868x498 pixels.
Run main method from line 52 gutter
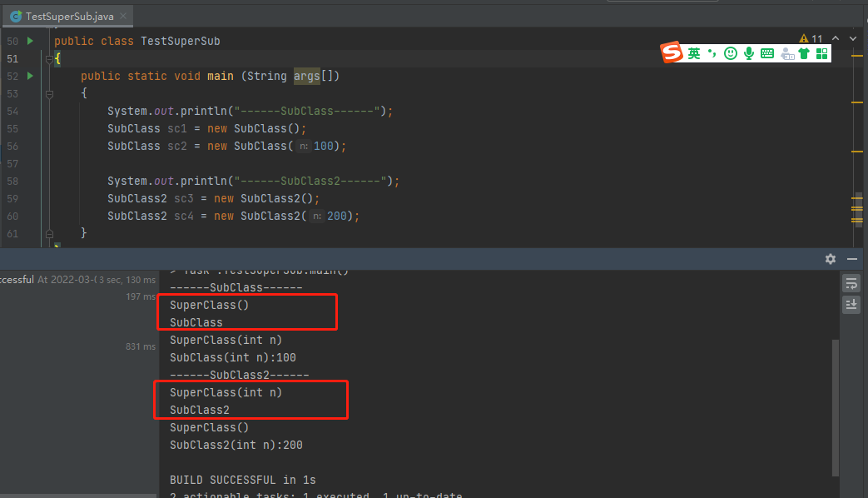point(31,76)
